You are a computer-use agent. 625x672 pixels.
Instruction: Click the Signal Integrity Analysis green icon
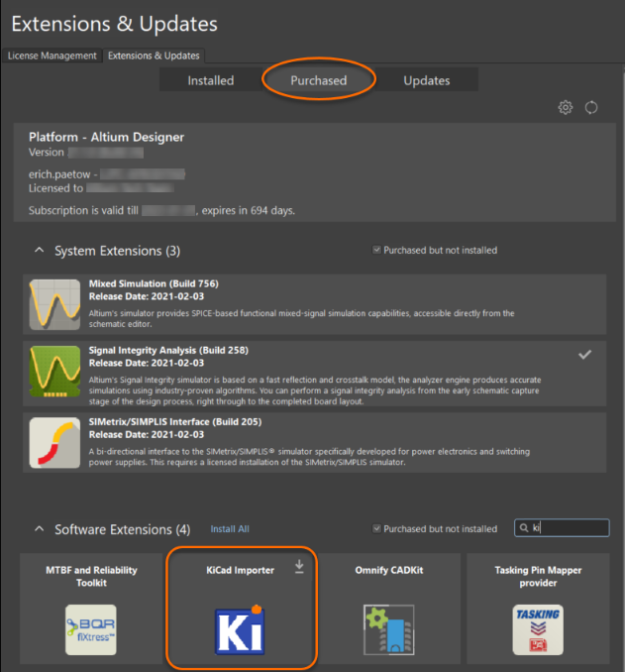(54, 371)
